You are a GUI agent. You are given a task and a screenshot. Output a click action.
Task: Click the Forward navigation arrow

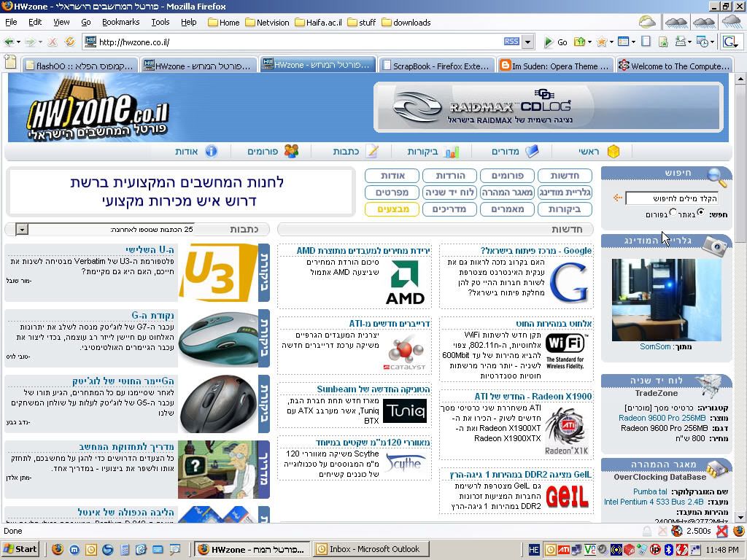(30, 42)
